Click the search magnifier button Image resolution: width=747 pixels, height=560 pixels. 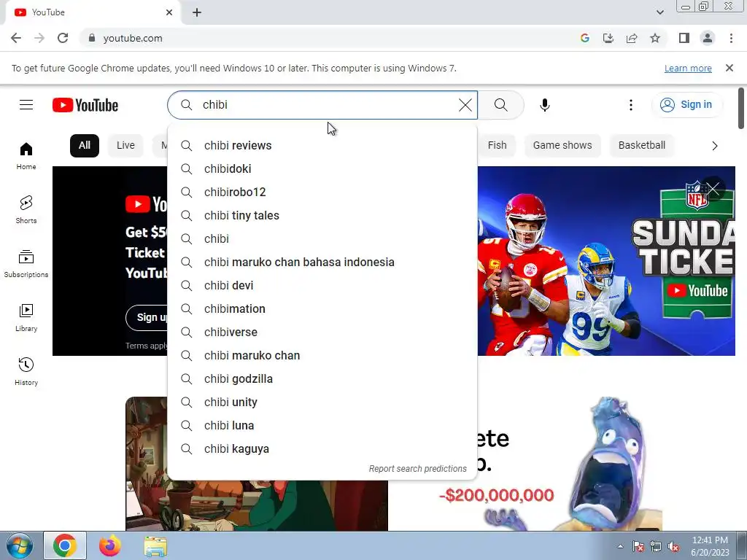[x=500, y=105]
